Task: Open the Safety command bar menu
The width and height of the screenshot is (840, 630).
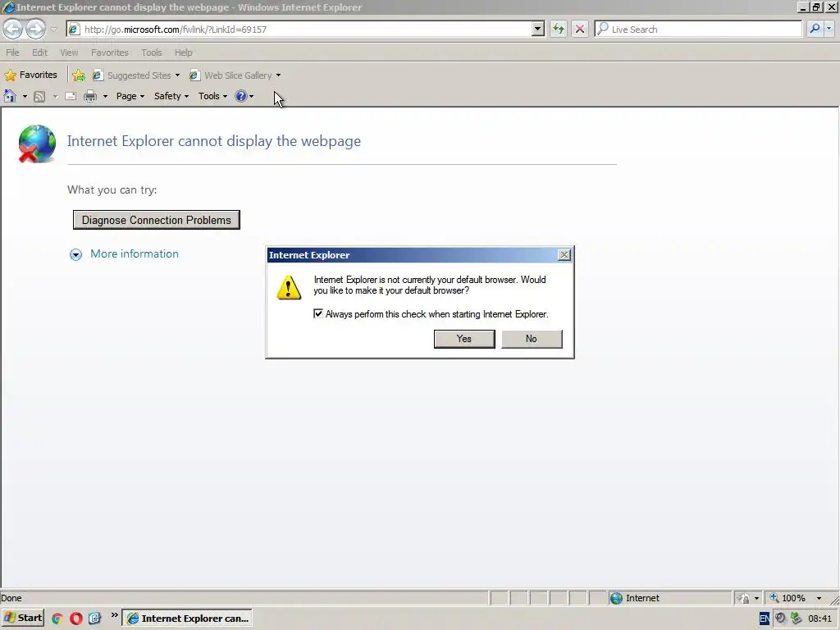Action: pos(171,97)
